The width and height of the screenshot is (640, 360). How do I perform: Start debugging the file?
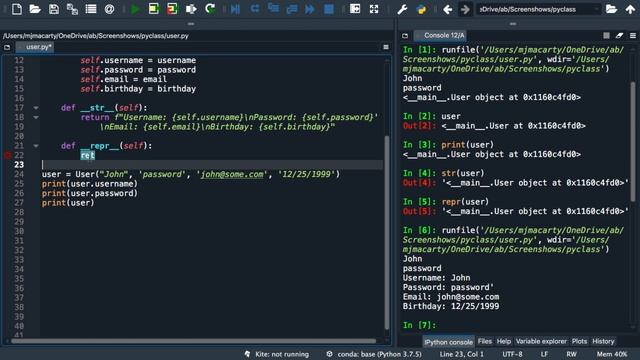point(236,9)
